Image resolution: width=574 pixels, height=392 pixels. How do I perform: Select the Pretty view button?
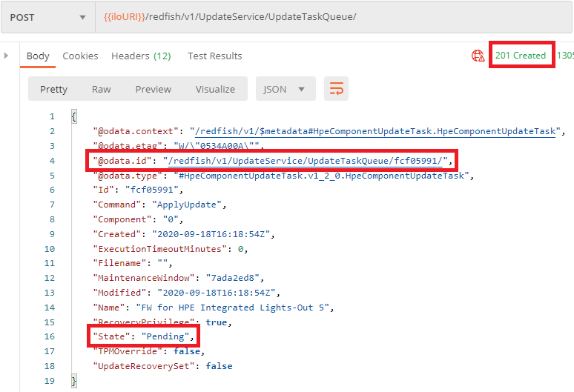pos(53,89)
